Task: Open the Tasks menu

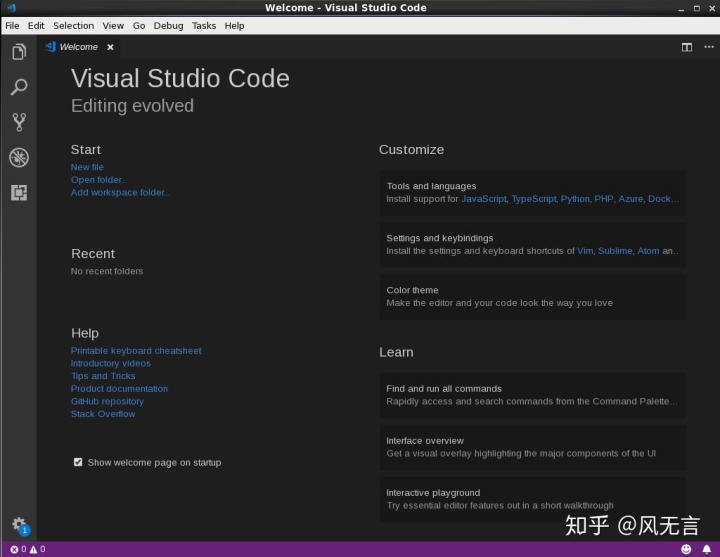Action: pos(204,26)
